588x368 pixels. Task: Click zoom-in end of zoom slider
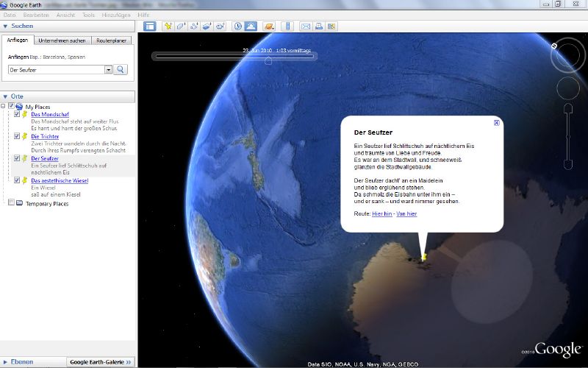point(568,108)
